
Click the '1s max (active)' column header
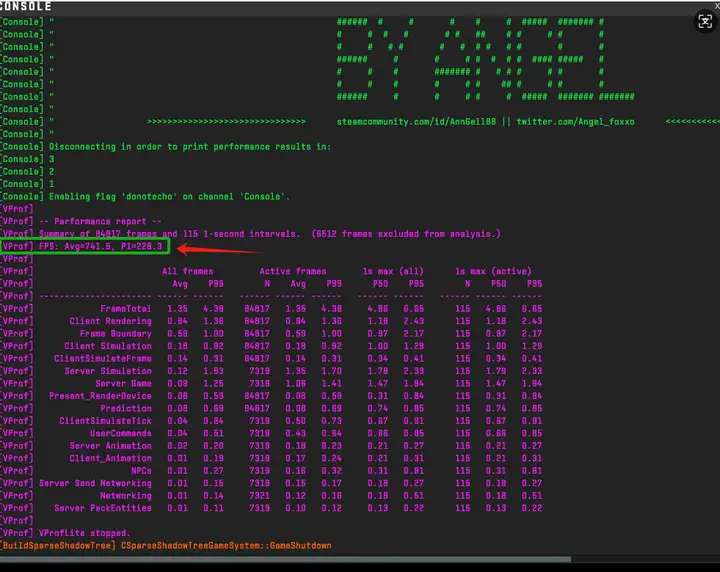point(493,271)
